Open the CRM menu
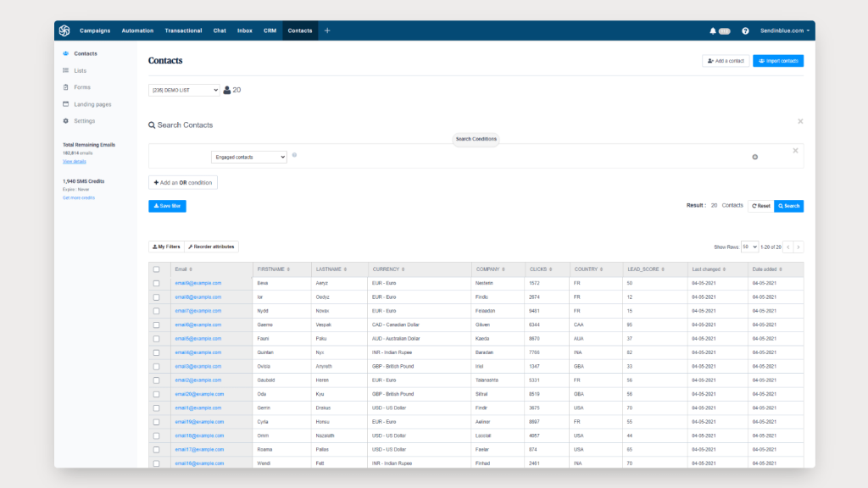The image size is (868, 488). click(270, 31)
